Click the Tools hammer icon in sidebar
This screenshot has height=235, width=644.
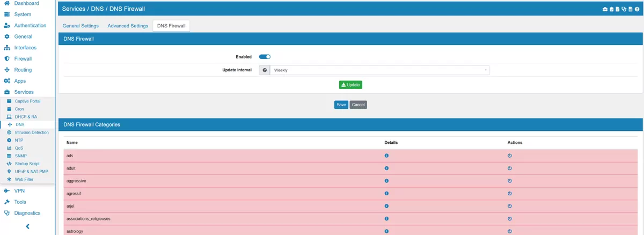click(7, 202)
